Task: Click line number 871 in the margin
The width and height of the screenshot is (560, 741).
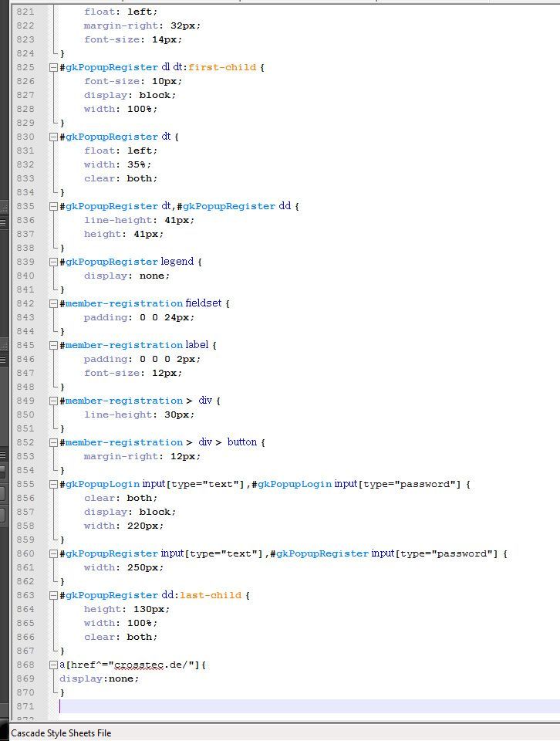Action: [x=25, y=706]
